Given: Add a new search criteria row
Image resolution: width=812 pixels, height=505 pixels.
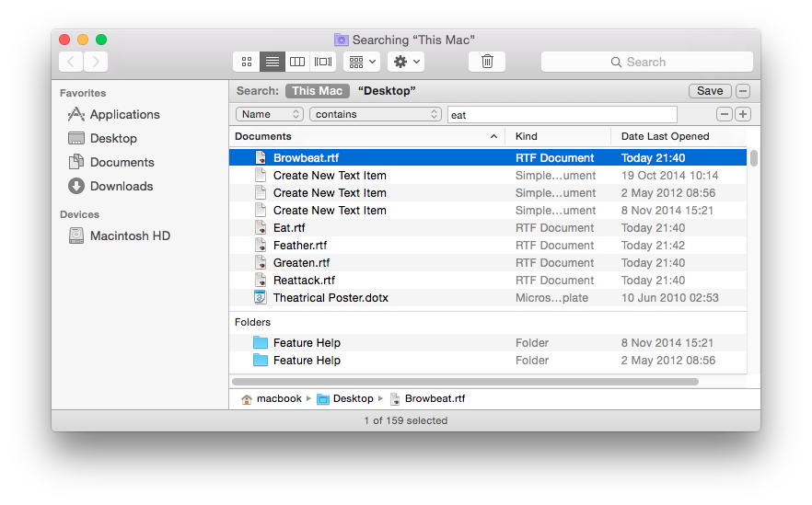Looking at the screenshot, I should coord(743,114).
